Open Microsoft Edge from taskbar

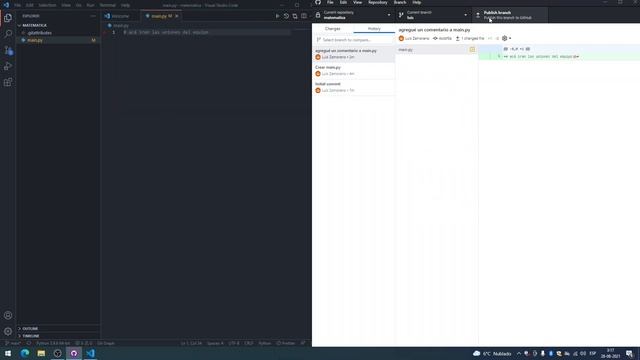tap(24, 353)
